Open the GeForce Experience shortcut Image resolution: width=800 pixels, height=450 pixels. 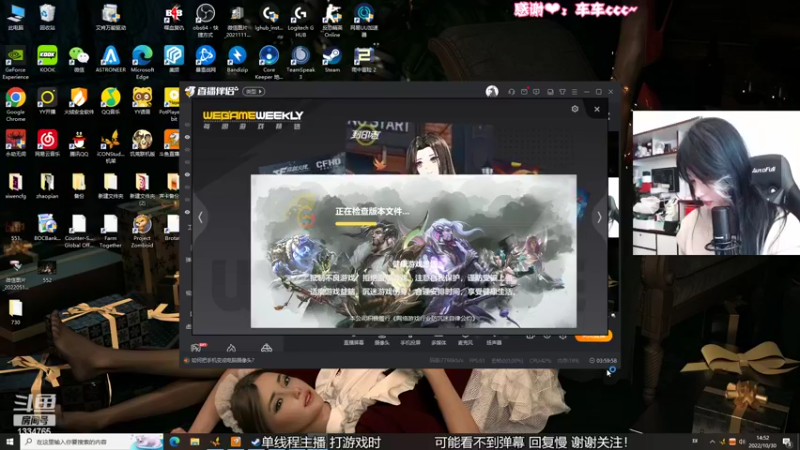click(x=15, y=62)
